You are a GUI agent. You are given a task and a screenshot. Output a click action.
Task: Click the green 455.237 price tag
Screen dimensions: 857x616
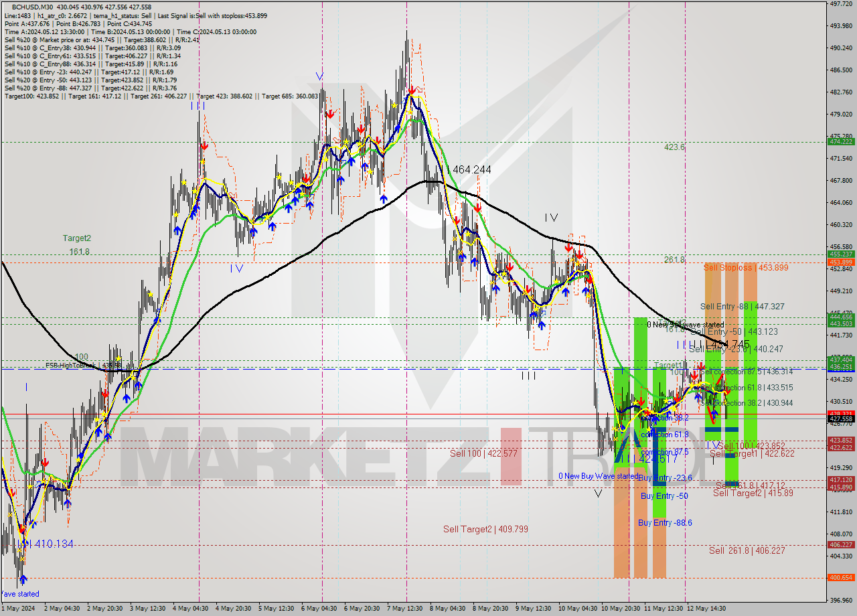click(x=841, y=254)
